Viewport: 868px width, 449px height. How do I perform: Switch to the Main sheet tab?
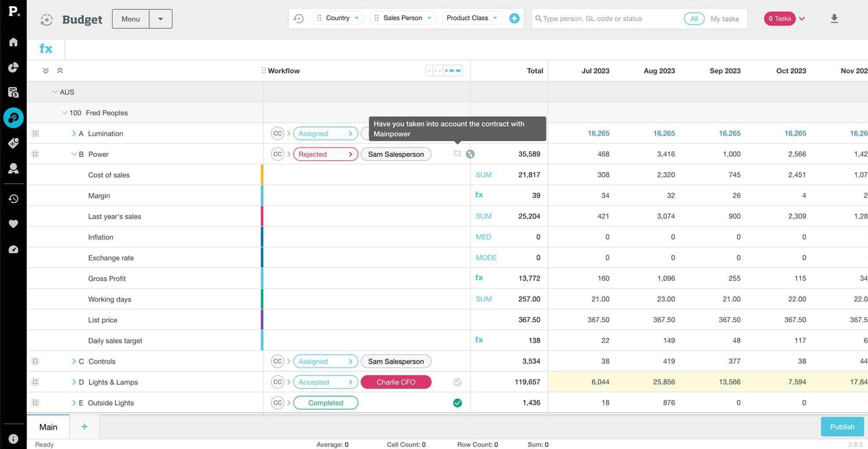click(48, 427)
